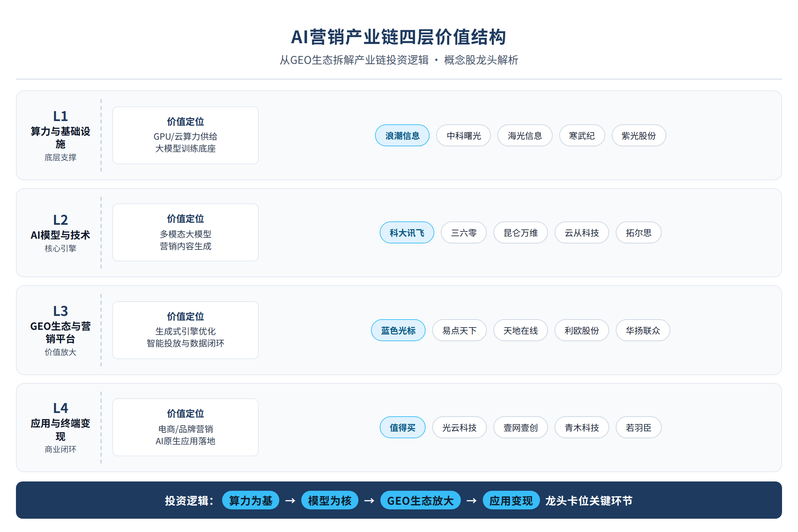Click the 值得买 highlighted tag
The height and width of the screenshot is (532, 798).
[402, 427]
